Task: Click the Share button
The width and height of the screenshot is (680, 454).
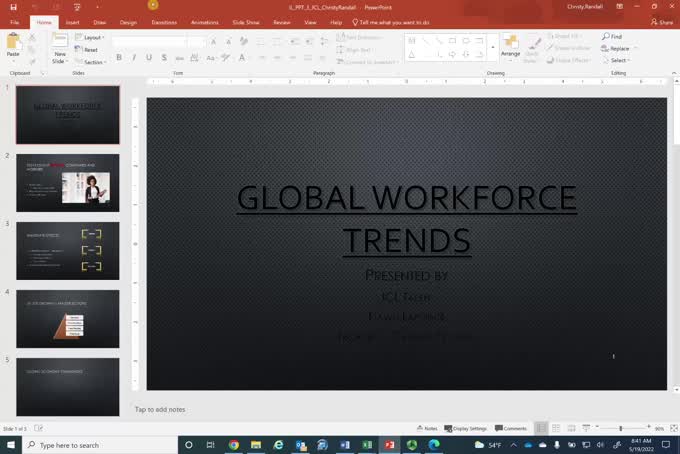Action: [662, 22]
